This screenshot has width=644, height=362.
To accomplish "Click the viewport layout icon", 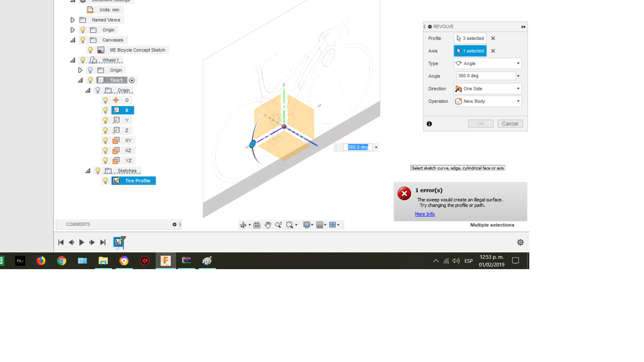I will coord(333,225).
